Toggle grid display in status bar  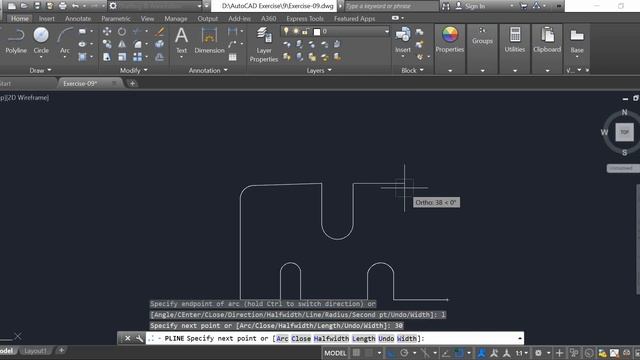click(356, 353)
